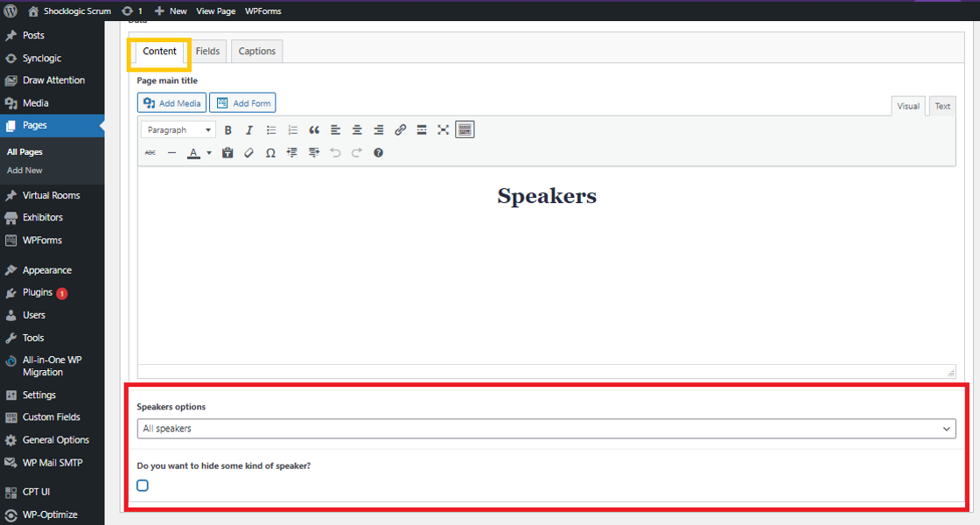Image resolution: width=980 pixels, height=525 pixels.
Task: Open Draw Attention menu item
Action: tap(52, 80)
